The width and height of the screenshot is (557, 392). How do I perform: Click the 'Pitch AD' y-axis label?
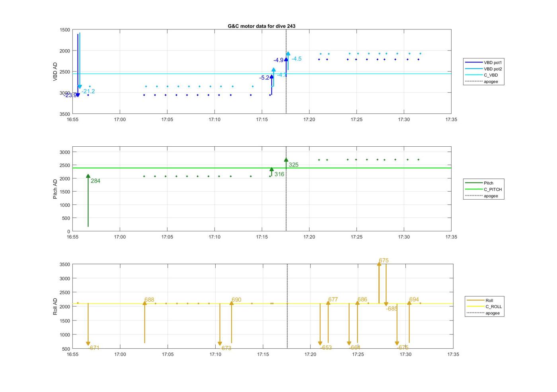pos(55,189)
